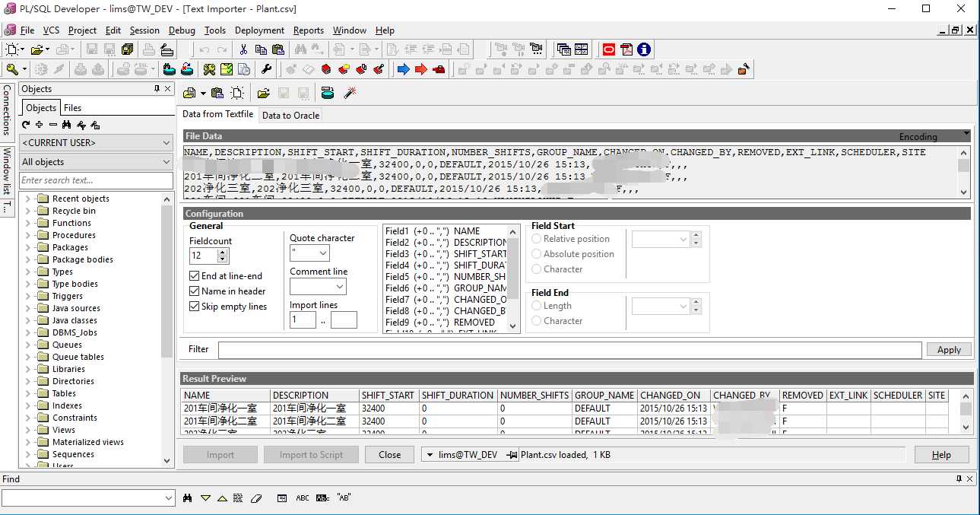Open the Session menu
Viewport: 980px width, 515px height.
pos(144,30)
